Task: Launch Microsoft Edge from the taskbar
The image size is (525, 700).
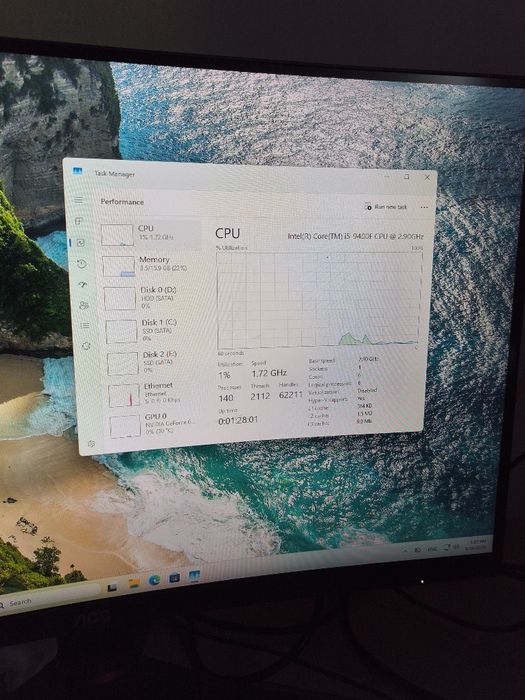Action: click(x=154, y=580)
